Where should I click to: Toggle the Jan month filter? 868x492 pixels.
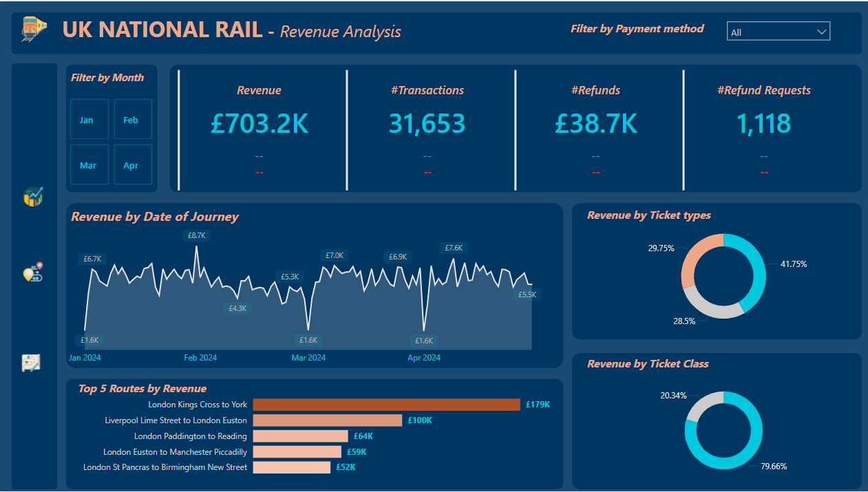[x=89, y=120]
